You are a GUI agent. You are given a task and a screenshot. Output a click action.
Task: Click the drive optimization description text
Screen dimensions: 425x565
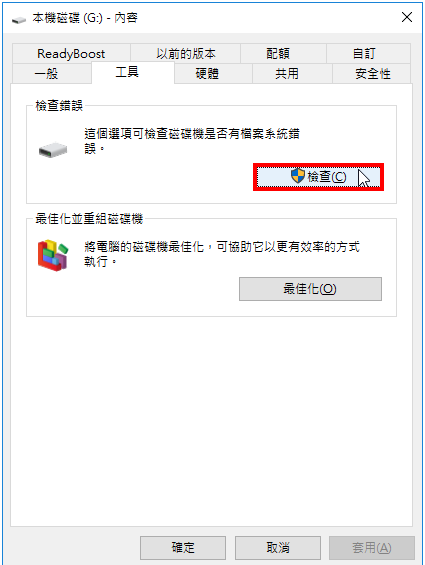click(x=222, y=254)
